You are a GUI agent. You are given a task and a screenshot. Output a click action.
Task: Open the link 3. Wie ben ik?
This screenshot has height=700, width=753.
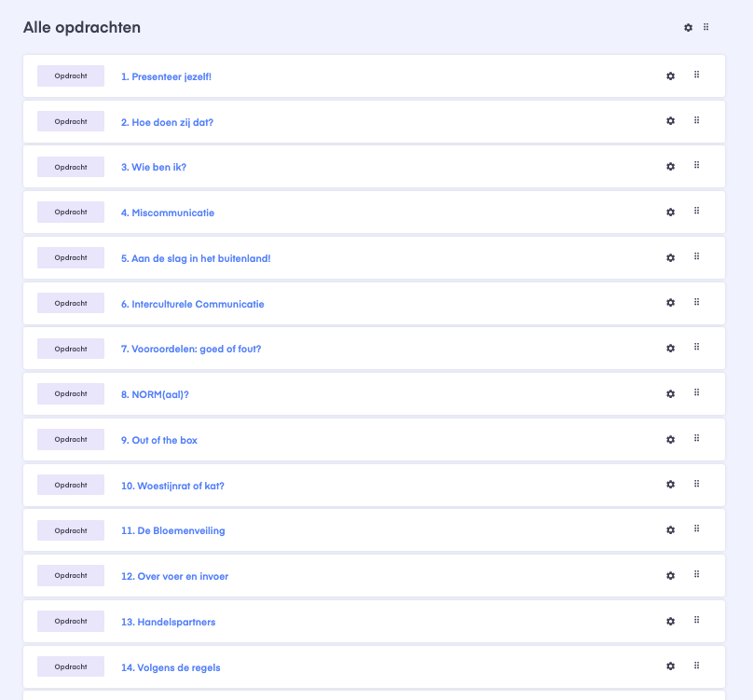tap(154, 167)
